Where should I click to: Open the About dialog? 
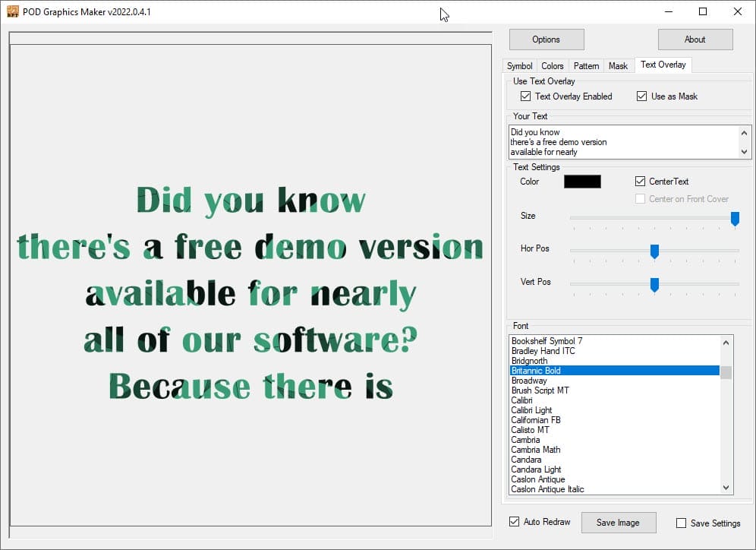point(695,40)
